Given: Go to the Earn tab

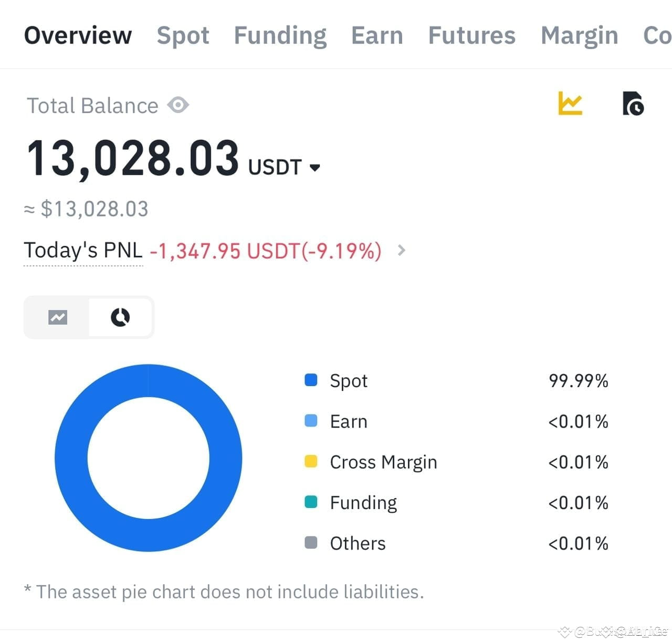Looking at the screenshot, I should (377, 36).
